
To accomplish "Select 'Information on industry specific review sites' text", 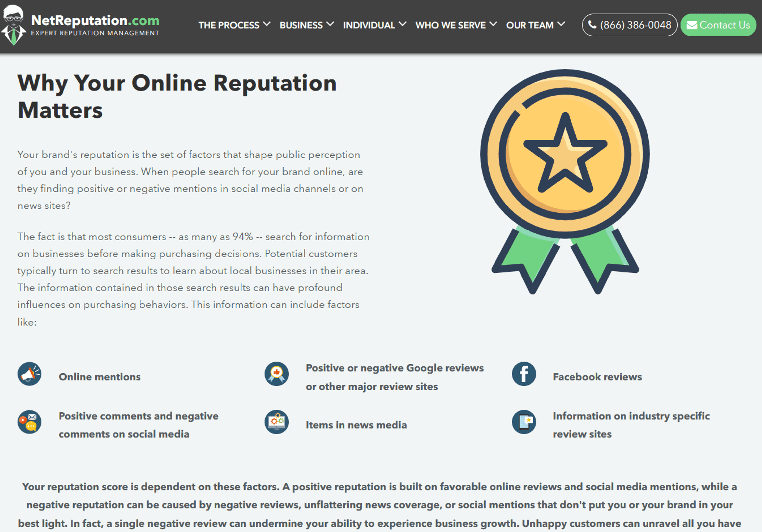I will pos(631,425).
